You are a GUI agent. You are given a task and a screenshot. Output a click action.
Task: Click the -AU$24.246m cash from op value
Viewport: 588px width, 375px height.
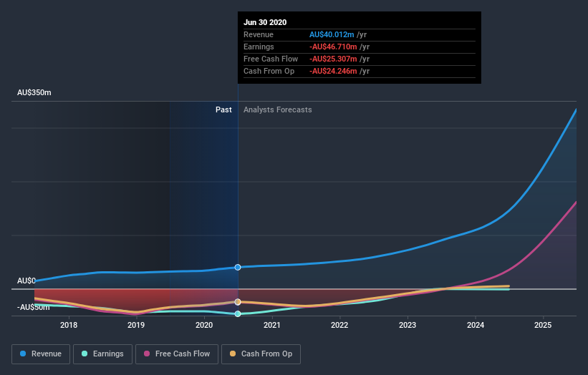(x=333, y=71)
